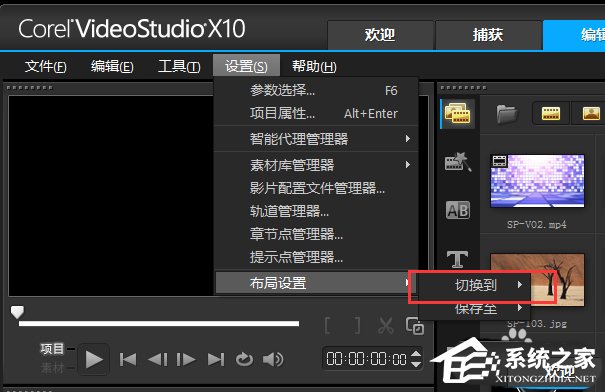
Task: Increase timecode with up arrow
Action: (416, 353)
